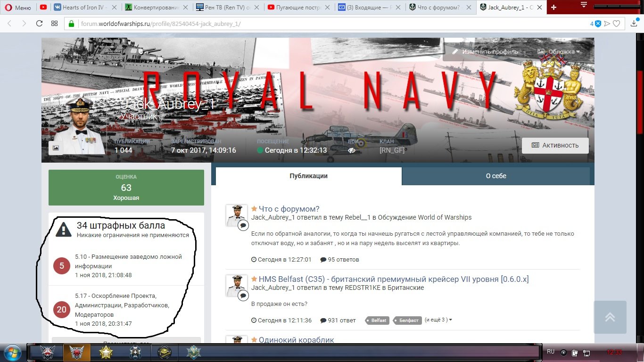Image resolution: width=644 pixels, height=362 pixels.
Task: Click the RU language indicator in the tray
Action: (551, 352)
